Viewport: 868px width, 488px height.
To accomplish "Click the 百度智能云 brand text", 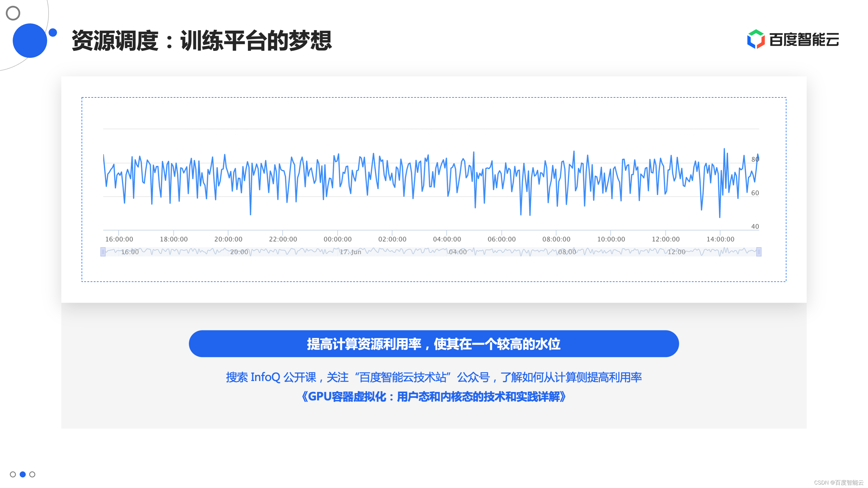I will [x=804, y=40].
